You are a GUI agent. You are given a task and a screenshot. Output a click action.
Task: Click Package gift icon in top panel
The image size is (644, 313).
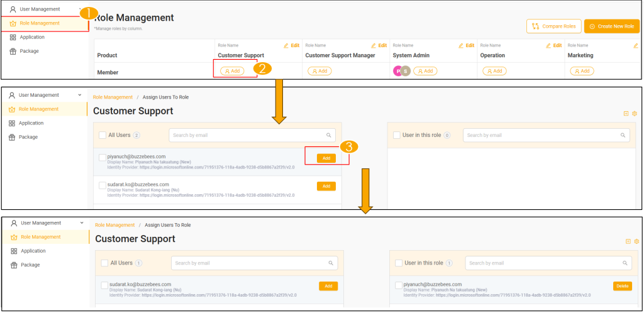pos(13,52)
